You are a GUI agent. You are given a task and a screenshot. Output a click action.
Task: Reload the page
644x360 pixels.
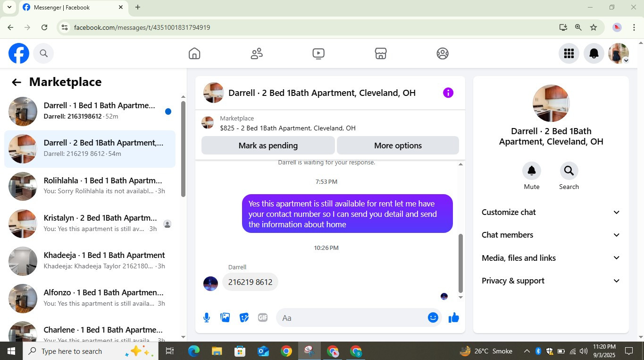44,27
